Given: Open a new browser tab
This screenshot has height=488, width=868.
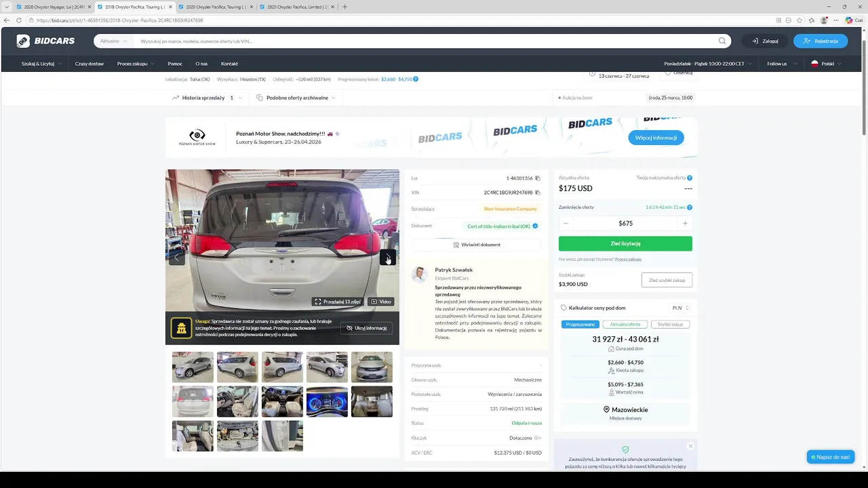Looking at the screenshot, I should [x=344, y=7].
